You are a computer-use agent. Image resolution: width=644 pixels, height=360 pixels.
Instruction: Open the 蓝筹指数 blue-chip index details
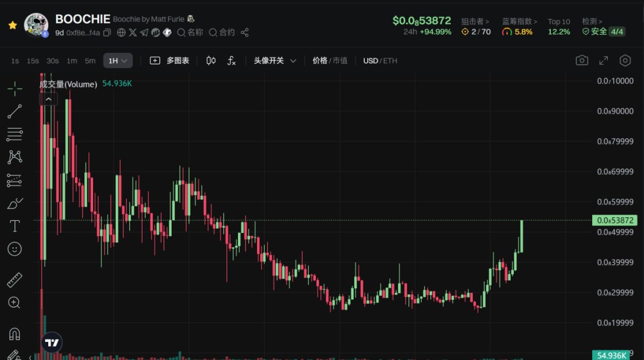coord(519,22)
